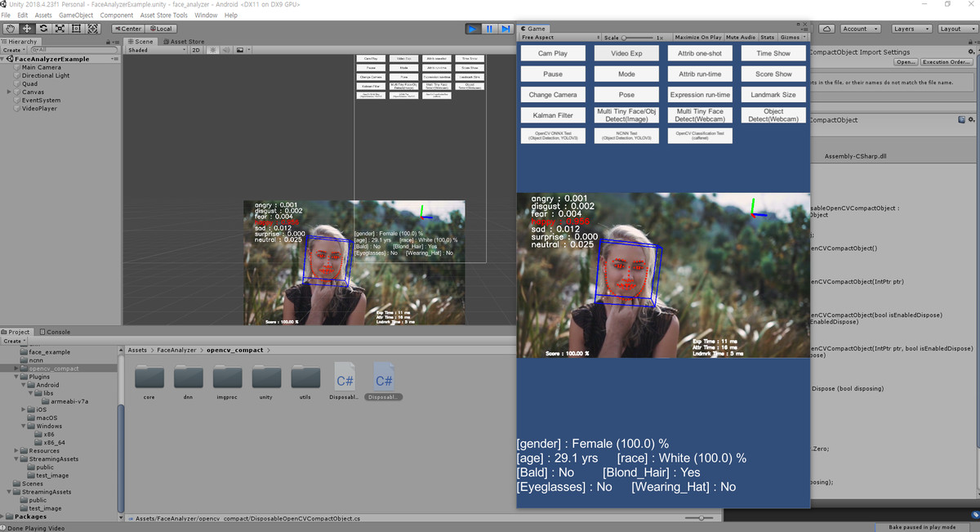Collapse the Plugins folder in Project
980x532 pixels.
[x=16, y=377]
